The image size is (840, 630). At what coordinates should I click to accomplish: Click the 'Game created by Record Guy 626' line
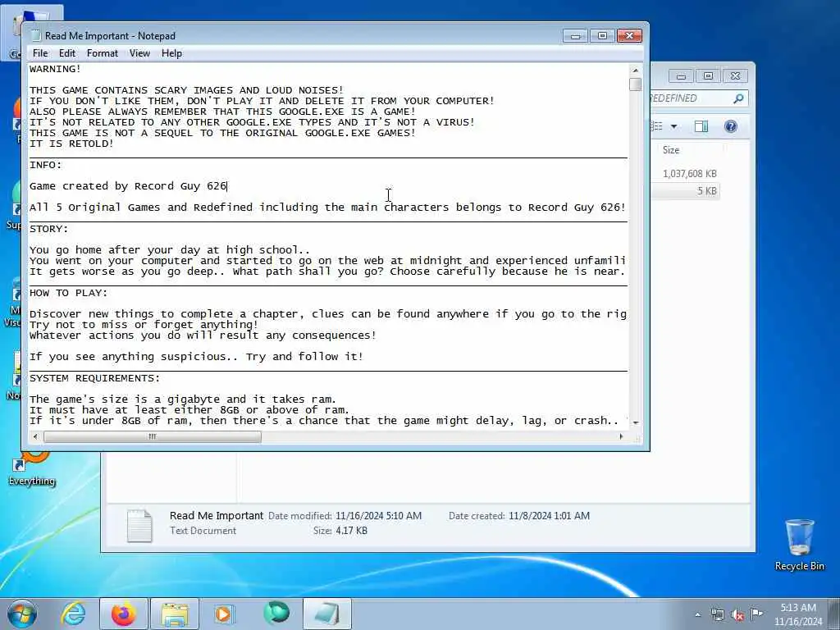[x=128, y=186]
